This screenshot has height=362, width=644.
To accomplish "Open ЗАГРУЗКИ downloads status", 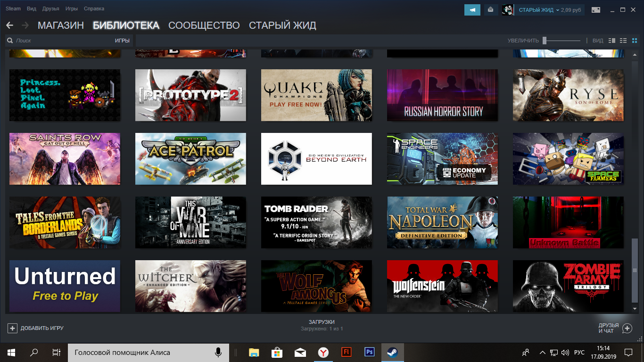I will point(322,322).
